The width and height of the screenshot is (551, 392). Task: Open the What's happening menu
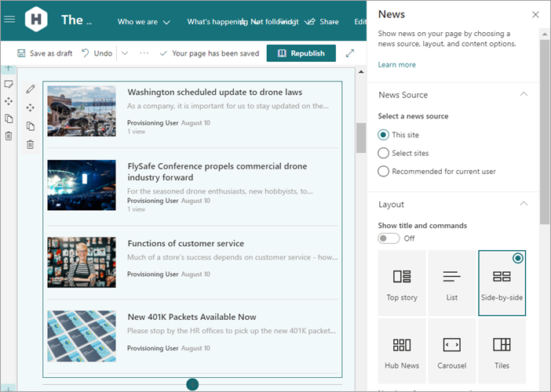[x=217, y=22]
